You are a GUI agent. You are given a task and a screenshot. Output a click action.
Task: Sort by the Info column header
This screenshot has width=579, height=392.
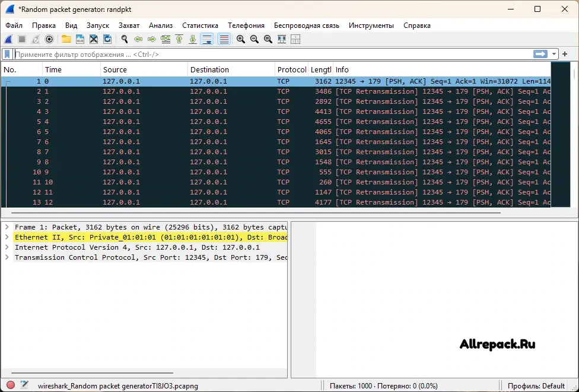coord(441,69)
